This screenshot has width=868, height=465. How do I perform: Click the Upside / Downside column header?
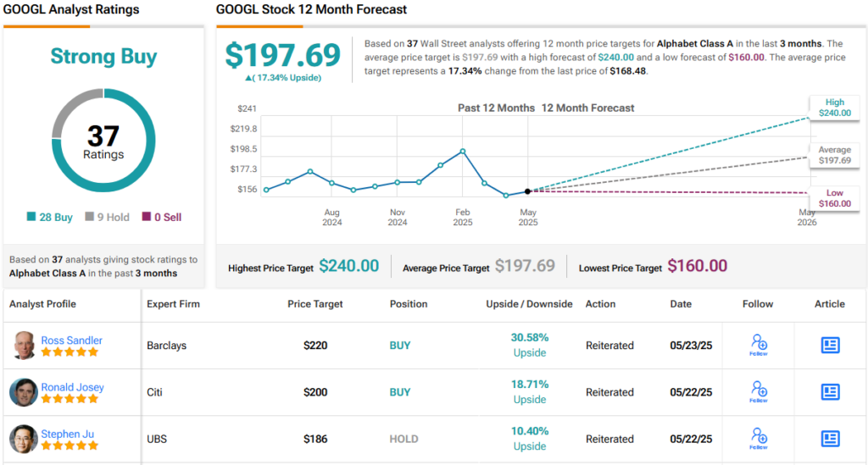coord(529,304)
